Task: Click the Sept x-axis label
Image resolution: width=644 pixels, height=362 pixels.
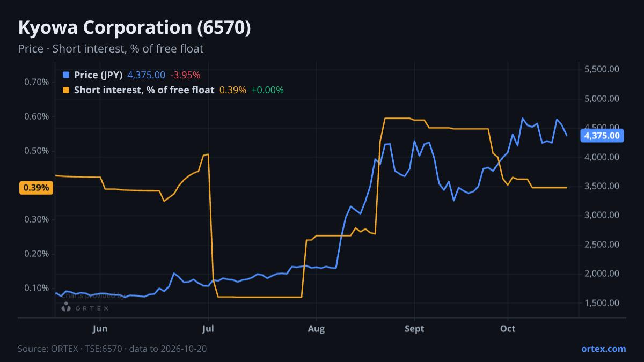Action: coord(414,329)
